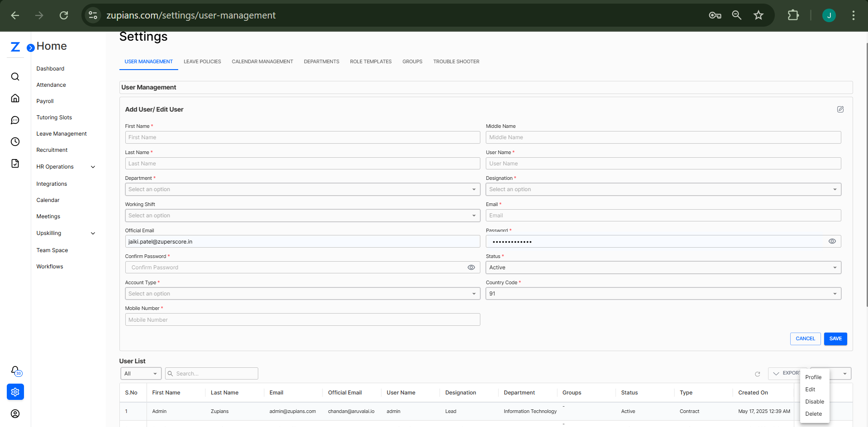
Task: Open the profile account icon at bottom left
Action: coord(15,413)
